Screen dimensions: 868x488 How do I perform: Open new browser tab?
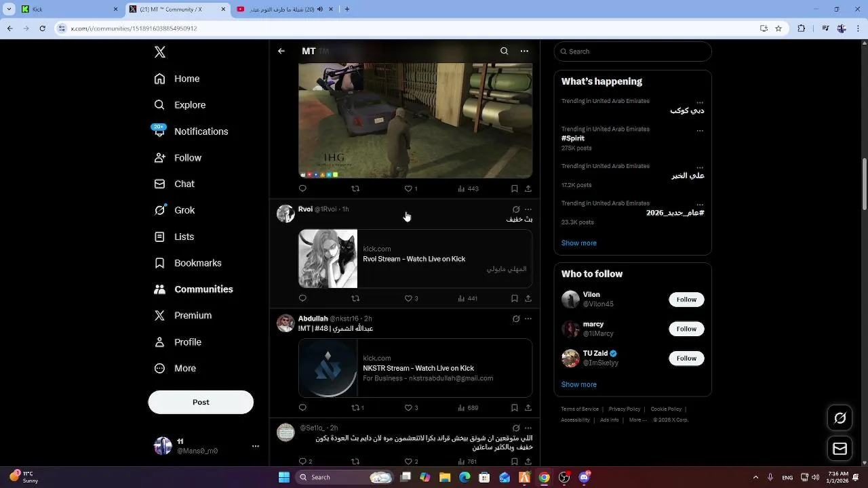point(347,9)
